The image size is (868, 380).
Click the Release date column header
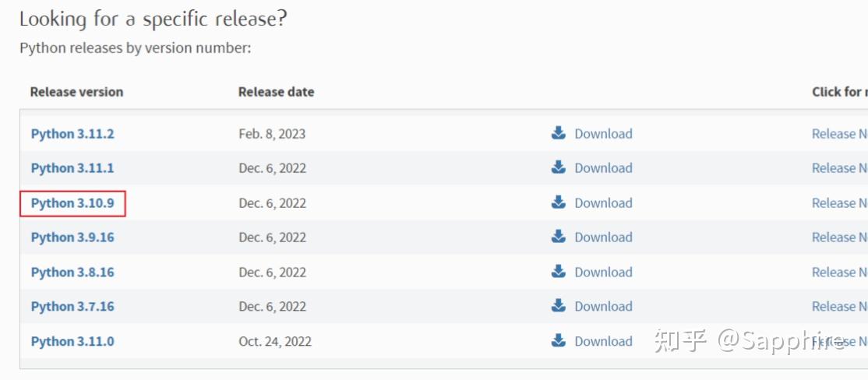pos(276,92)
